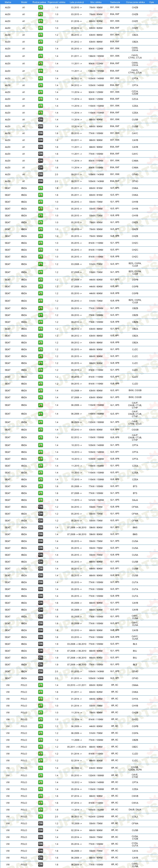Click 2.0 capacity in VW POLO CDLJ row

pyautogui.click(x=57, y=816)
